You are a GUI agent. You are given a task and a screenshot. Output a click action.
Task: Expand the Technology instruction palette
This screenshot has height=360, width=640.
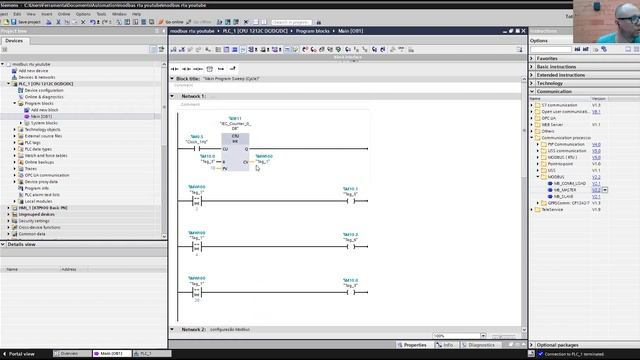click(532, 83)
